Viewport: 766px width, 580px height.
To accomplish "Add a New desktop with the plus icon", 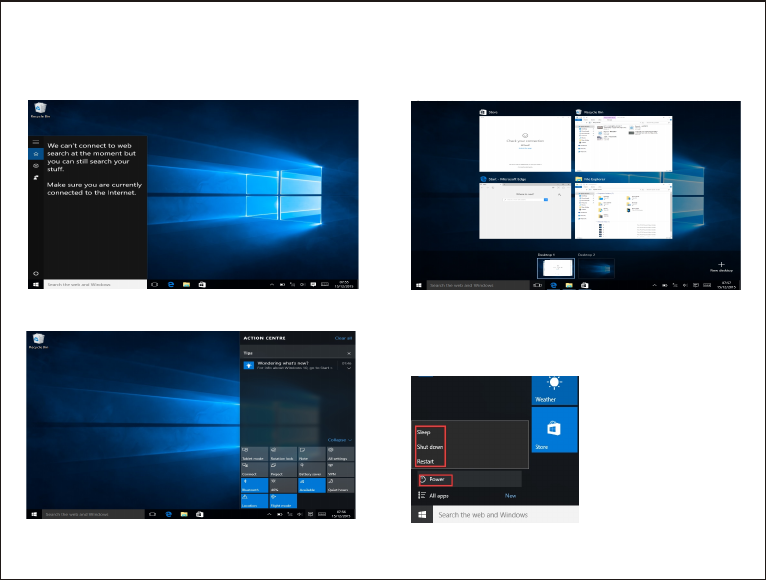I will [721, 264].
